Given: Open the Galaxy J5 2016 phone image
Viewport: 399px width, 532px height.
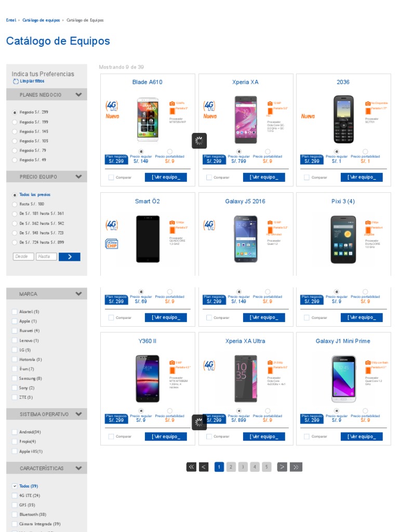Looking at the screenshot, I should pos(245,239).
